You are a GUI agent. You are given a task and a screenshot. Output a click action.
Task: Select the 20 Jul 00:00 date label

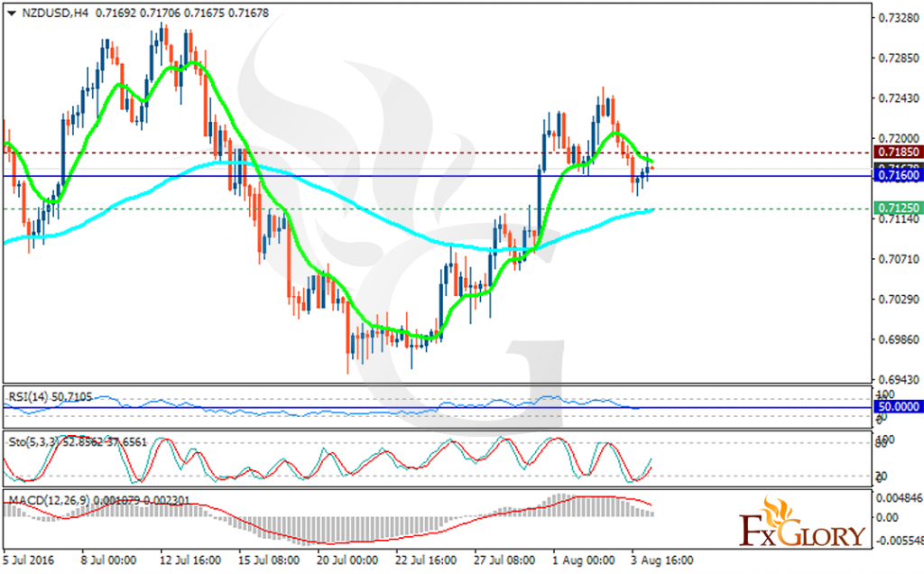347,560
